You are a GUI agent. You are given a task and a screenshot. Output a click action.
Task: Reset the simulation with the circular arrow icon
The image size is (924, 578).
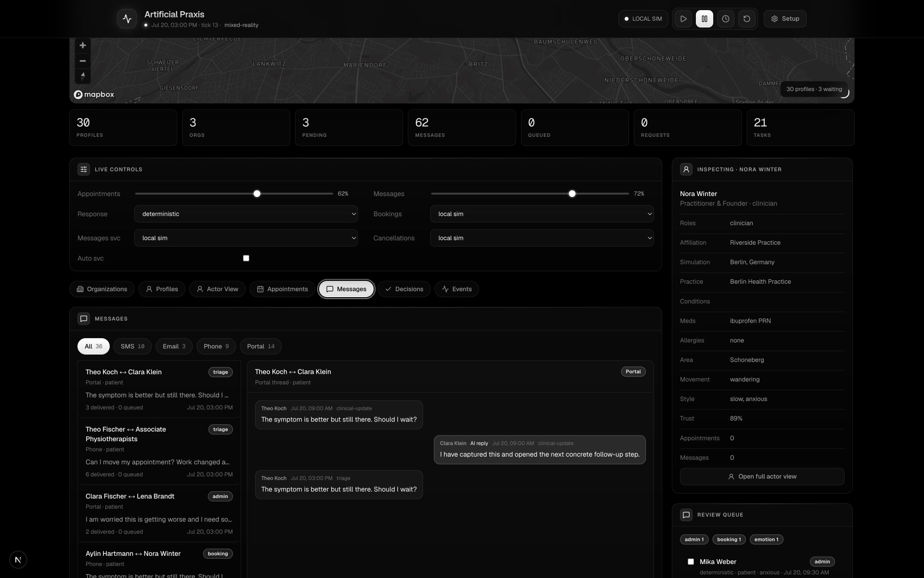tap(747, 19)
